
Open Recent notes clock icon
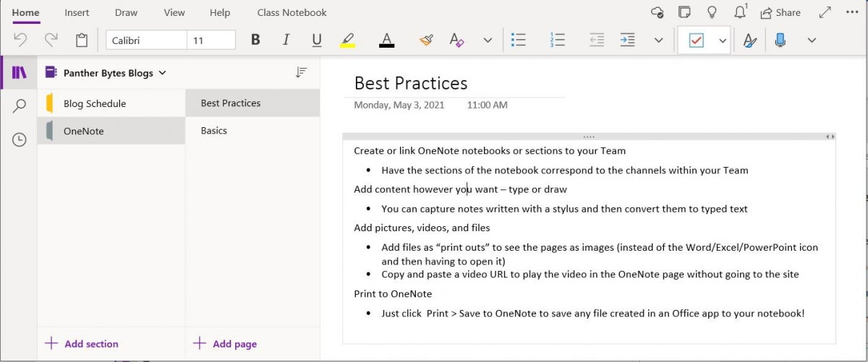[19, 139]
